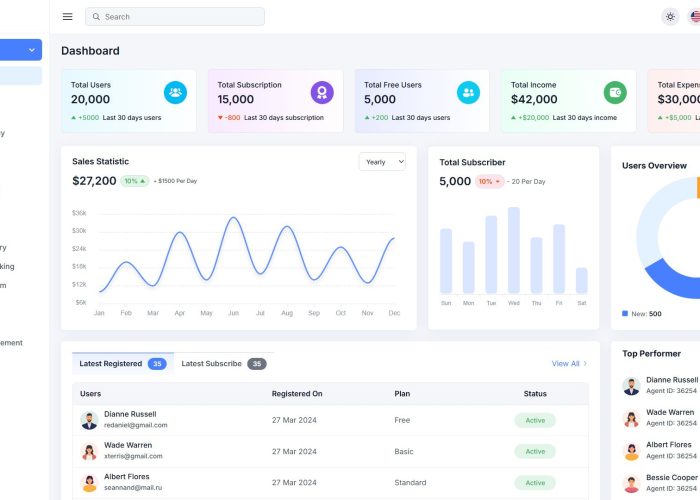Toggle the light/dark theme sun icon
700x500 pixels.
(x=670, y=17)
